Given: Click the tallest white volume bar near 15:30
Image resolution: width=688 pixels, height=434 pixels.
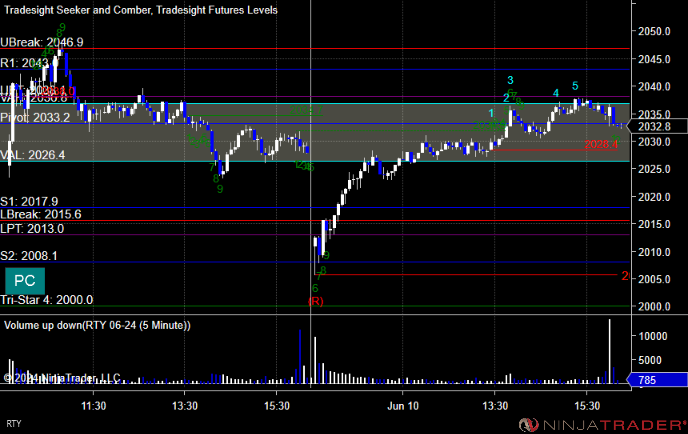Looking at the screenshot, I should pos(609,352).
